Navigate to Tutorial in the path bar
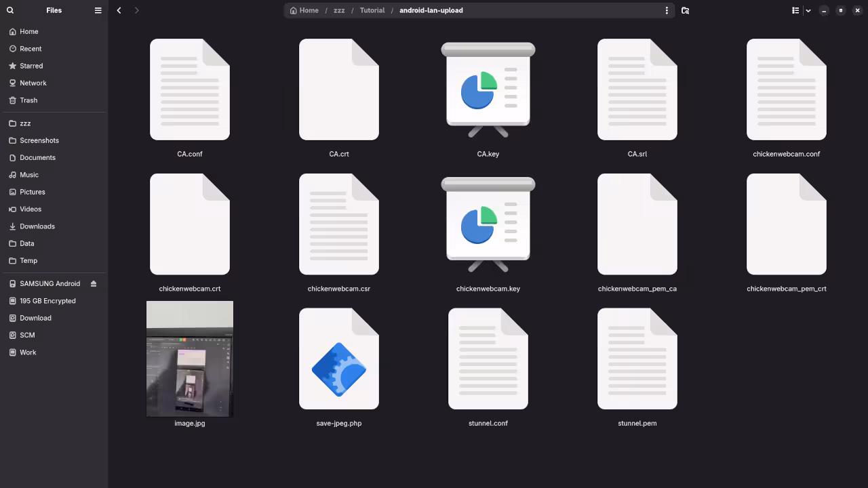This screenshot has width=868, height=488. click(x=372, y=10)
